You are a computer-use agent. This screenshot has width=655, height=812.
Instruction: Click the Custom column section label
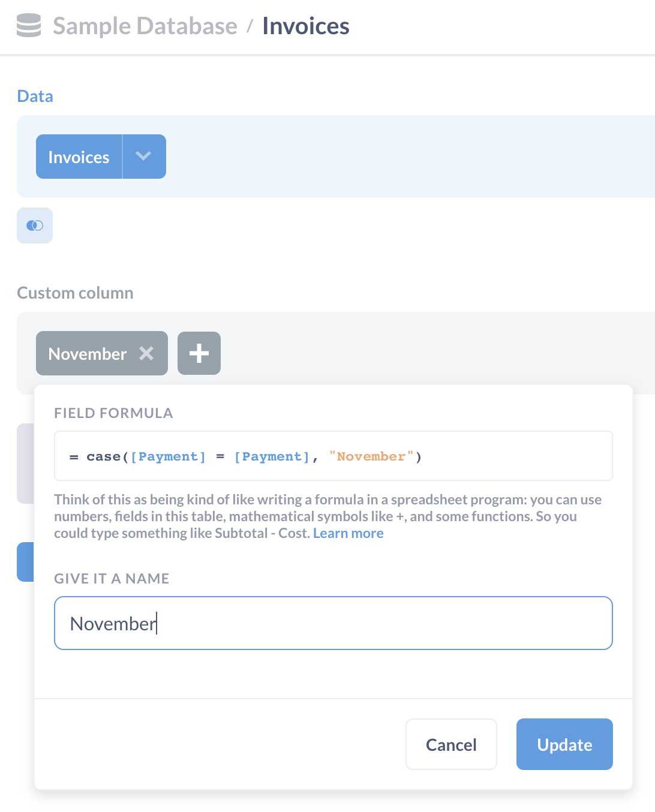coord(75,293)
